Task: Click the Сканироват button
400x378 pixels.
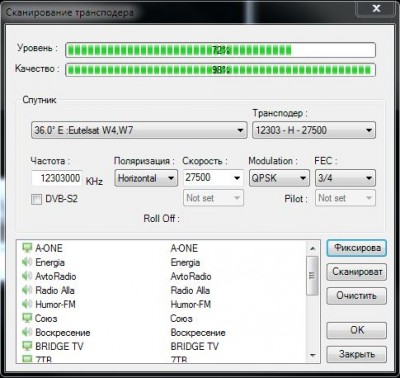Action: [357, 272]
